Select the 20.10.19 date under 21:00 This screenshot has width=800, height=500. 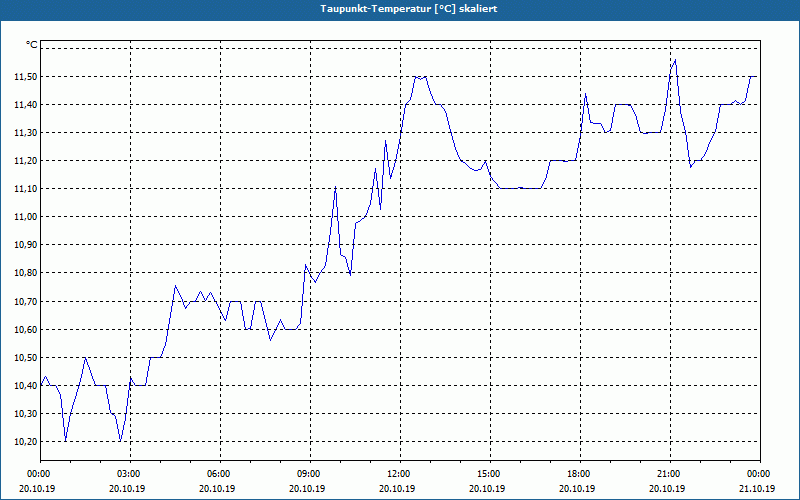(667, 488)
